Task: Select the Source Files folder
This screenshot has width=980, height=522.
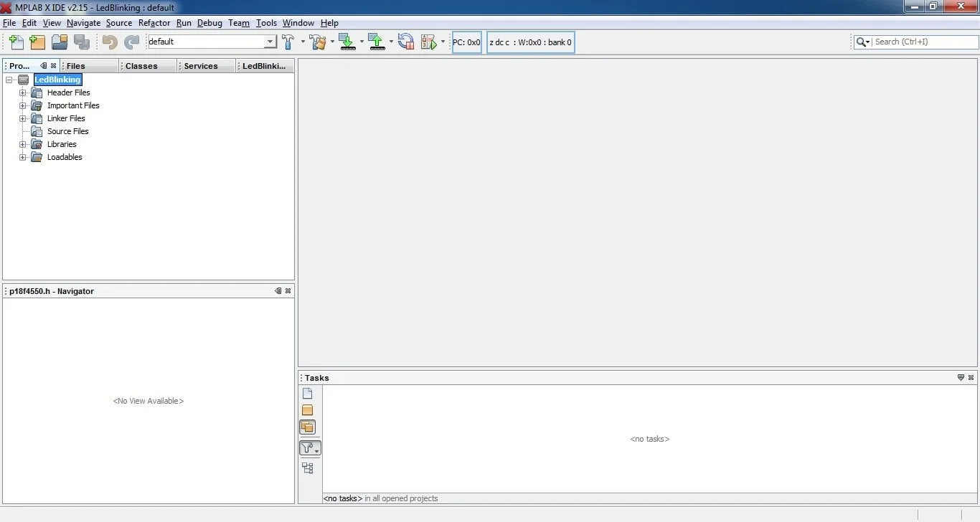Action: 68,131
